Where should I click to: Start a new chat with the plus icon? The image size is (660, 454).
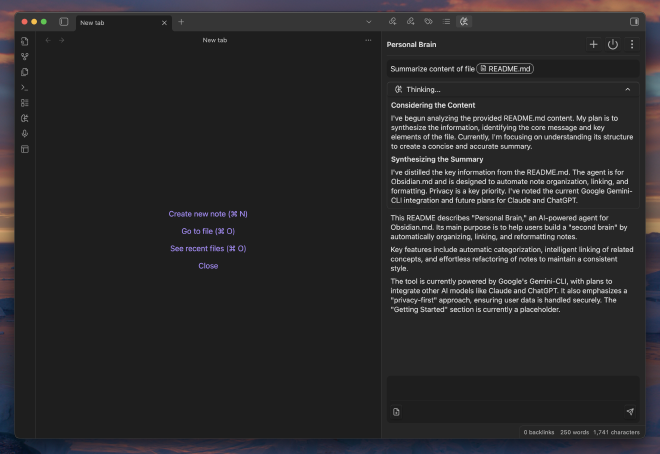pyautogui.click(x=593, y=44)
